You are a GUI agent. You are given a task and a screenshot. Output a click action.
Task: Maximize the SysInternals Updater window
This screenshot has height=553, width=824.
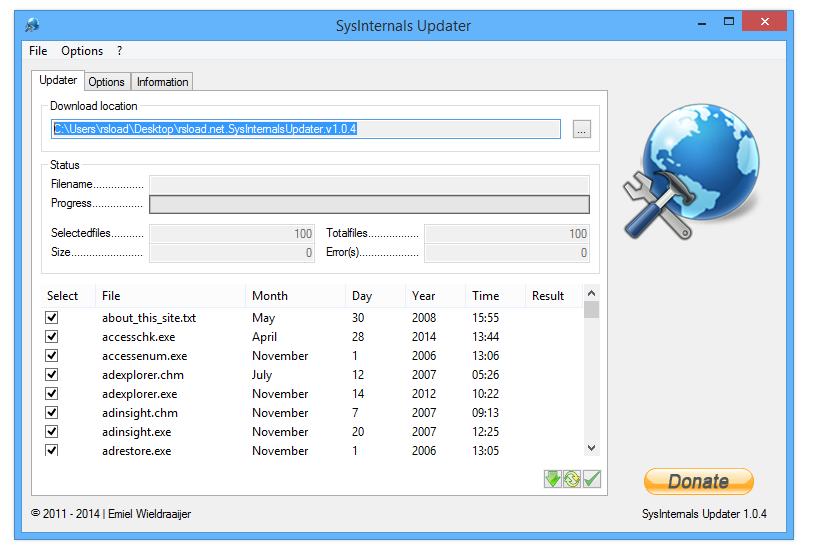coord(728,22)
